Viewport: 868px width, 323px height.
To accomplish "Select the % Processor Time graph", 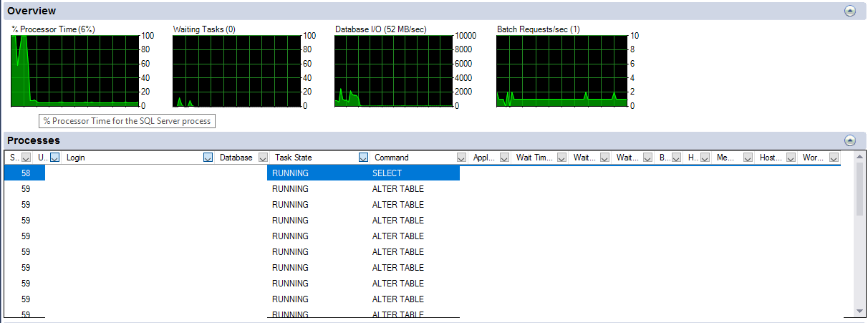I will [x=75, y=71].
